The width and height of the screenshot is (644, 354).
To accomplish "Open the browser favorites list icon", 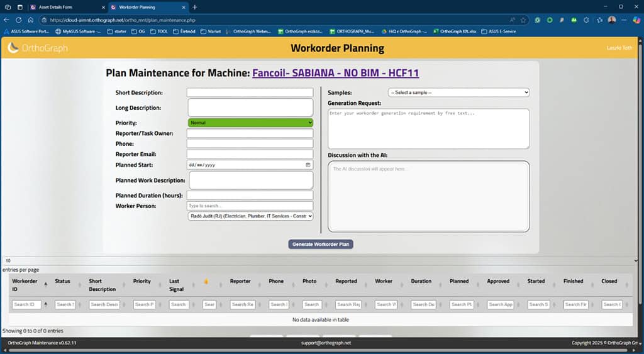I will (599, 19).
